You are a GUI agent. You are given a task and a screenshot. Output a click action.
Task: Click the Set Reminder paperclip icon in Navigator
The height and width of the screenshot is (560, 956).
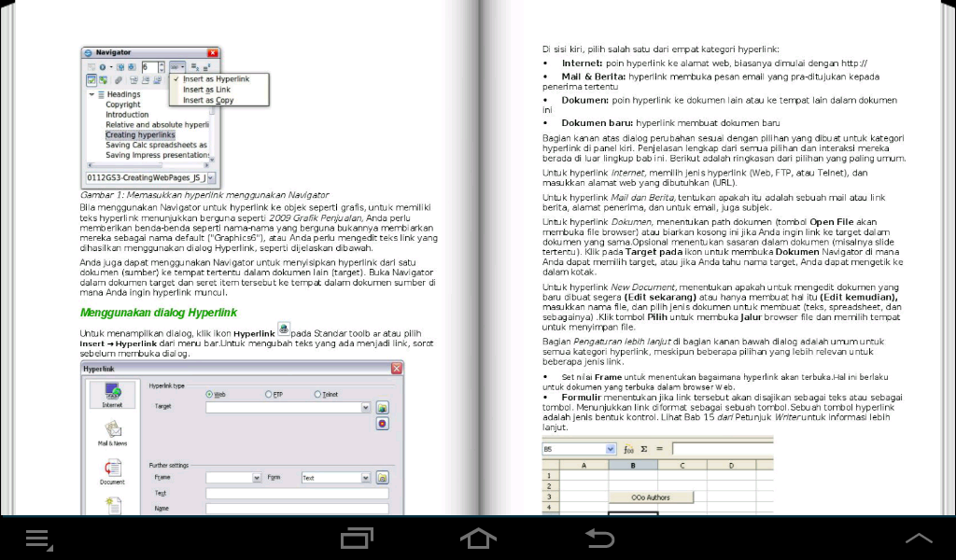pos(119,80)
